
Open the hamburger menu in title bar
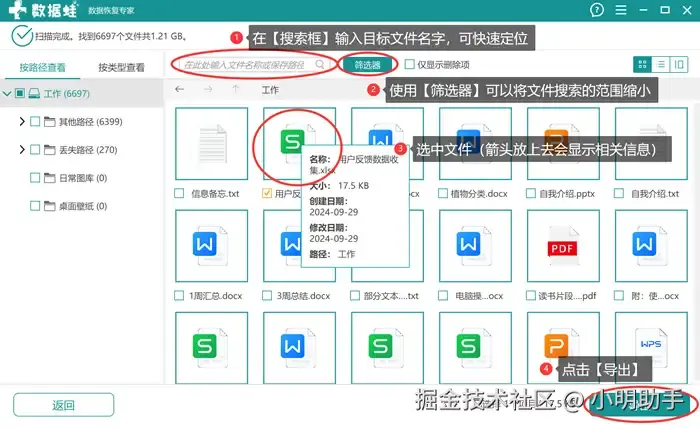[621, 10]
